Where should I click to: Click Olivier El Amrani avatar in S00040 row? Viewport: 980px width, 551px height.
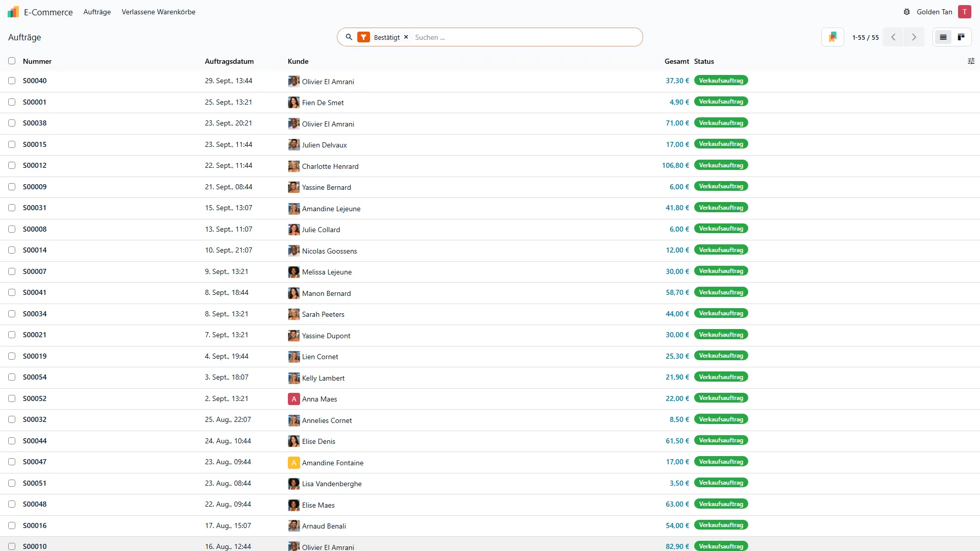294,81
